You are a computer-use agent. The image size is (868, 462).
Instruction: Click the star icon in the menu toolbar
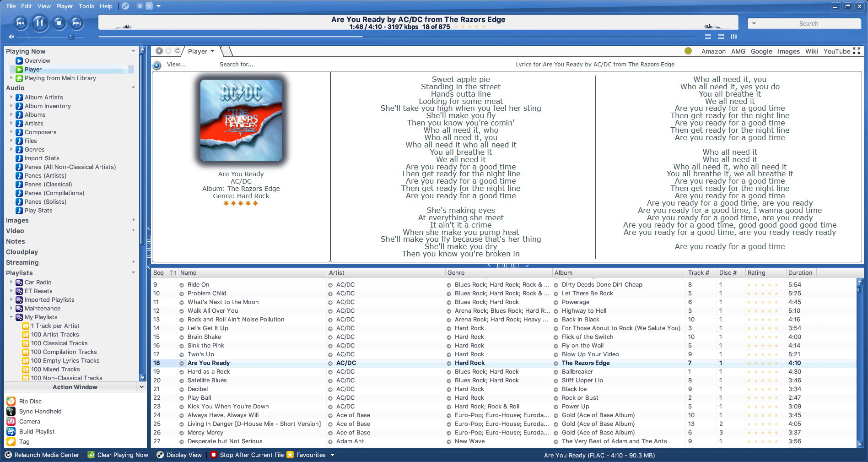(149, 6)
